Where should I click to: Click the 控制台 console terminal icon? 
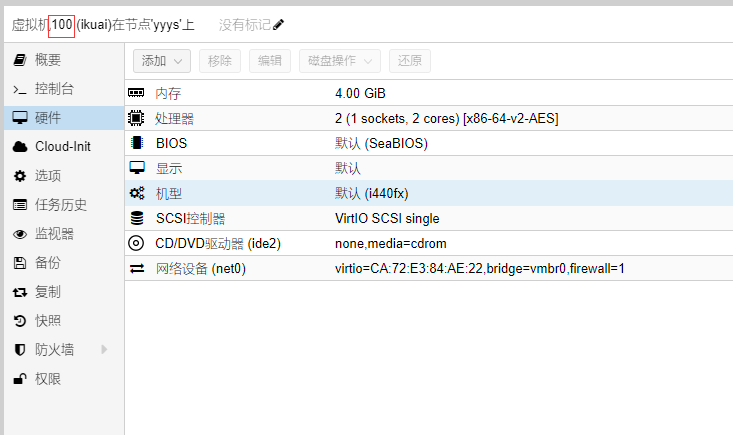point(19,89)
